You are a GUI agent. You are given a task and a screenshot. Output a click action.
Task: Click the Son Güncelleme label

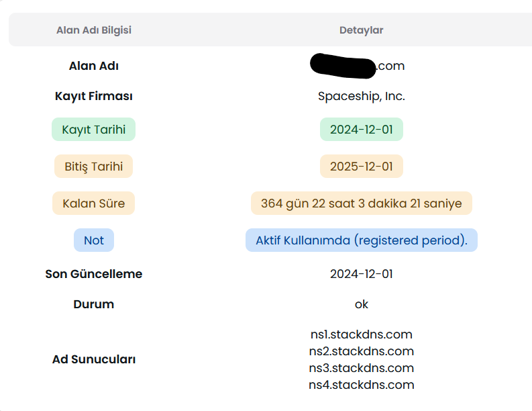pos(94,274)
